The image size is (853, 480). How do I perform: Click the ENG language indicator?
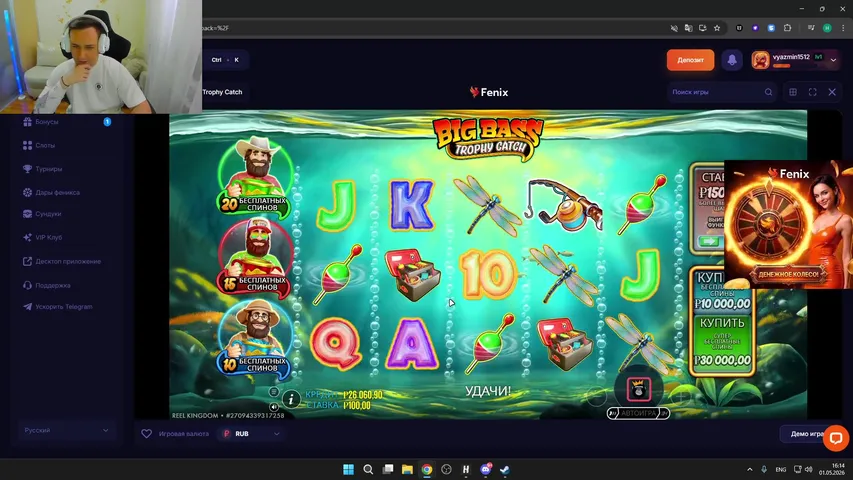coord(781,469)
